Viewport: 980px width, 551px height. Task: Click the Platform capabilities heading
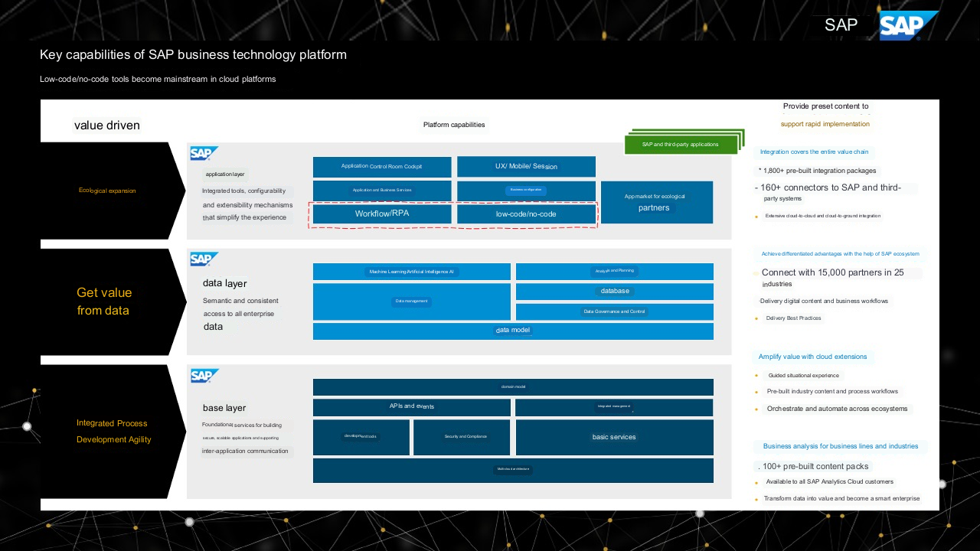[454, 125]
